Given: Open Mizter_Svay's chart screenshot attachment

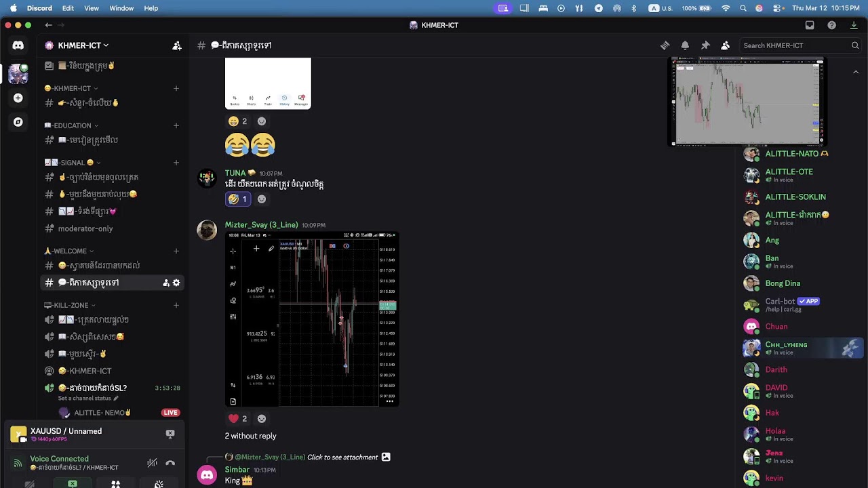Looking at the screenshot, I should (x=312, y=319).
